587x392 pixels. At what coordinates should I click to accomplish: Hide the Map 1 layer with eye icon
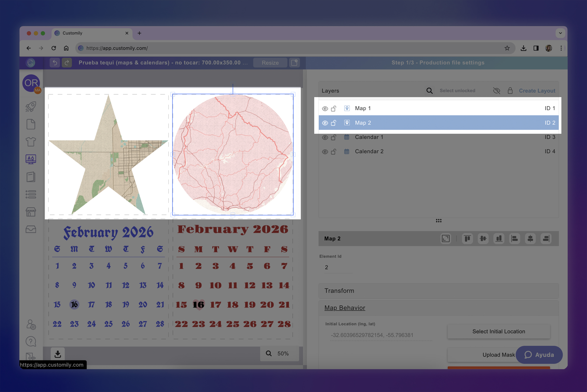(325, 108)
